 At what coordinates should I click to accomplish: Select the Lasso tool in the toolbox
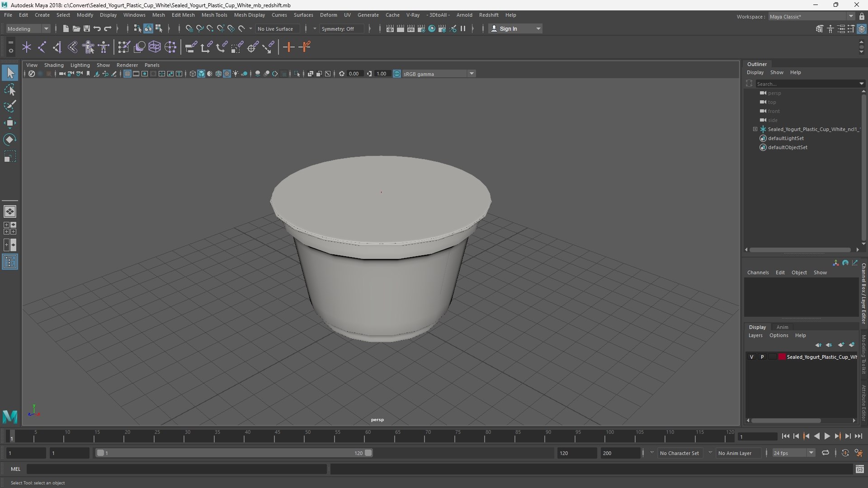coord(10,90)
